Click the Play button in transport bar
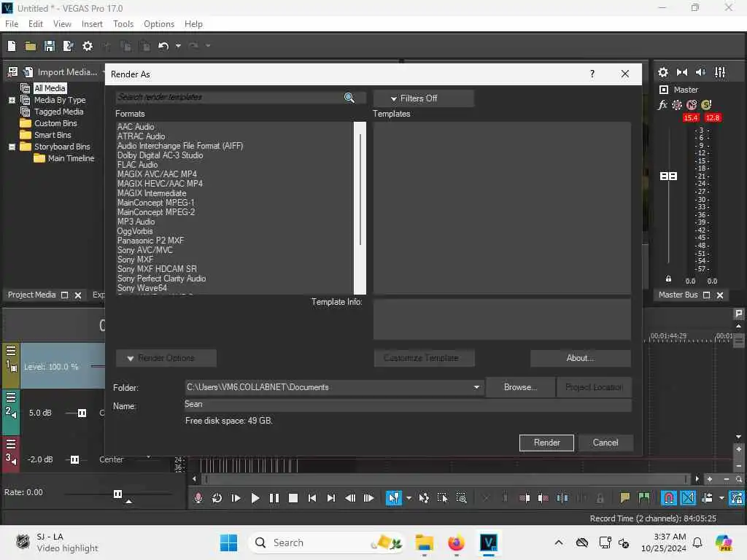This screenshot has height=560, width=747. tap(255, 498)
